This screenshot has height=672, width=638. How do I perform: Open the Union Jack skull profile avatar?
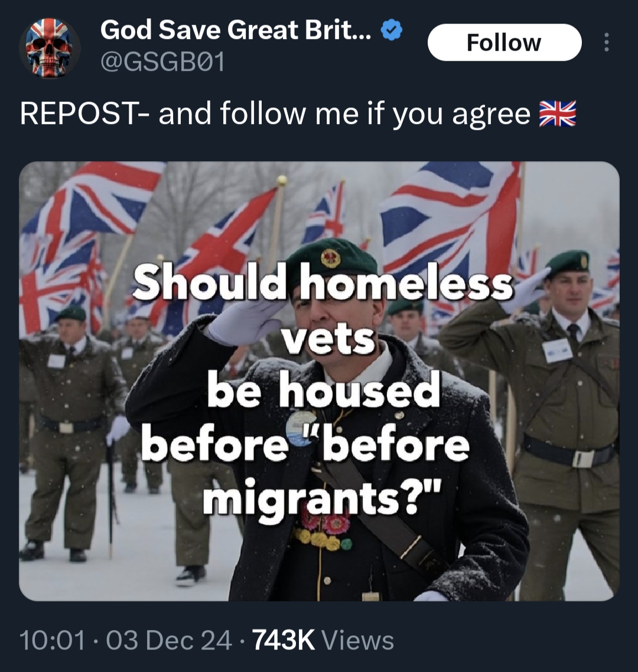(x=50, y=48)
